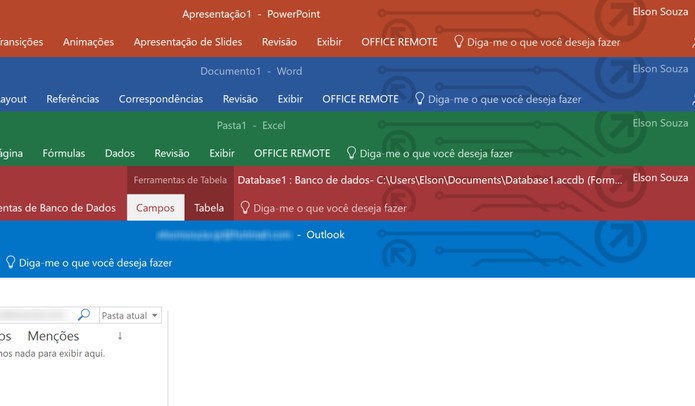The image size is (695, 406).
Task: Switch to Apresentação de Slides tab
Action: pos(188,42)
